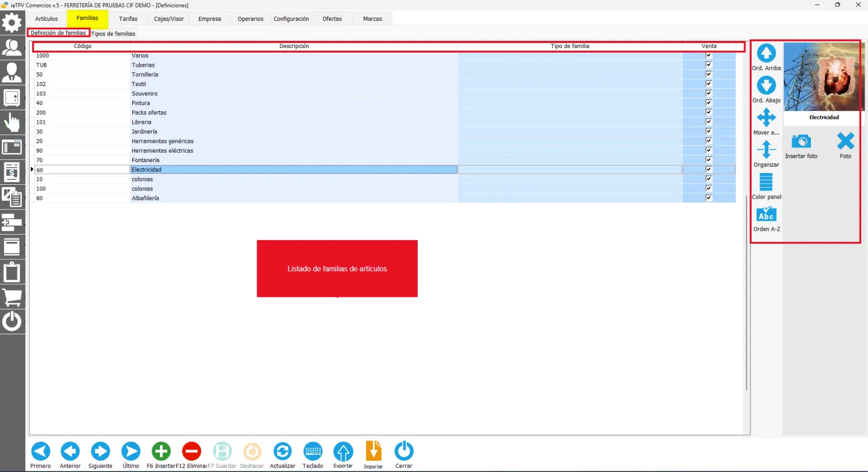Toggle Venta checkbox for Jardinería
The width and height of the screenshot is (868, 472).
tap(709, 132)
